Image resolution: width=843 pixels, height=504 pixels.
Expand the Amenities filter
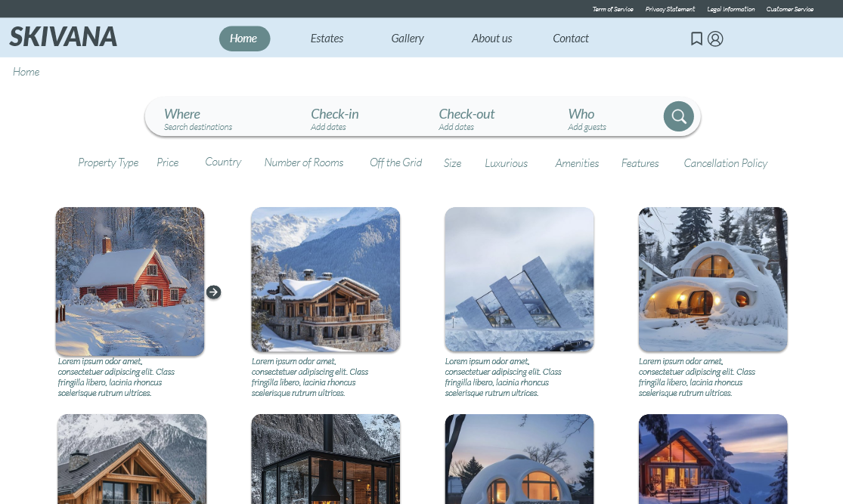577,163
